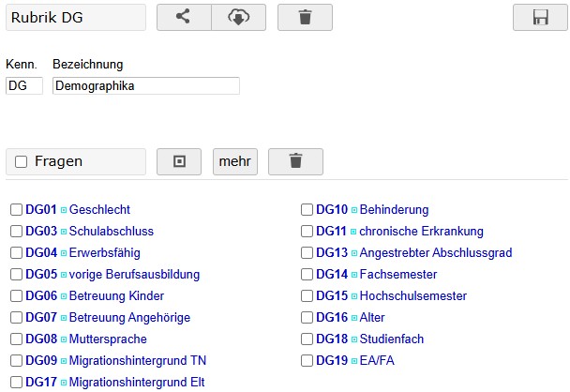The image size is (570, 392).
Task: Open the DG17 Migrationshintergrund Elt question
Action: click(x=137, y=383)
